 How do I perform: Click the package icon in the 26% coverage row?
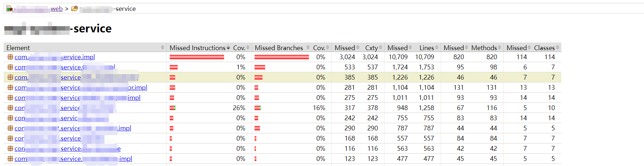point(10,108)
